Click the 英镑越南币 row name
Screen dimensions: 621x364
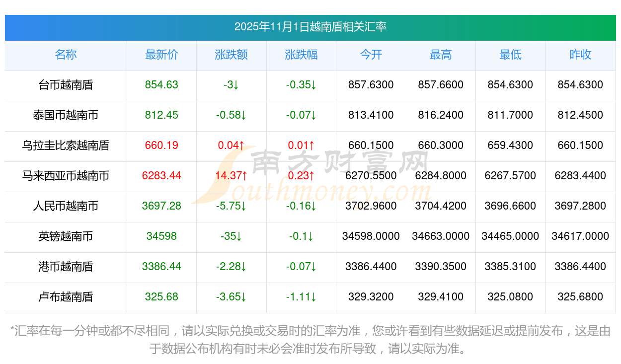coord(66,236)
